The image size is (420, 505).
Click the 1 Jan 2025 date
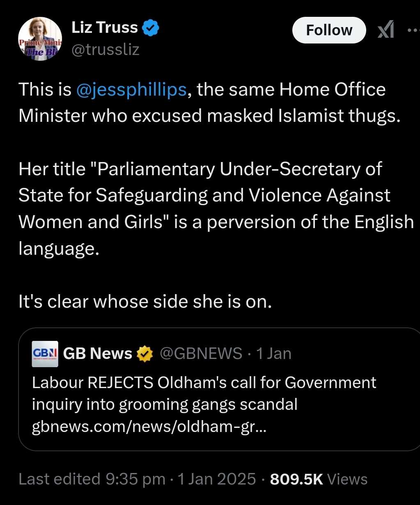216,479
